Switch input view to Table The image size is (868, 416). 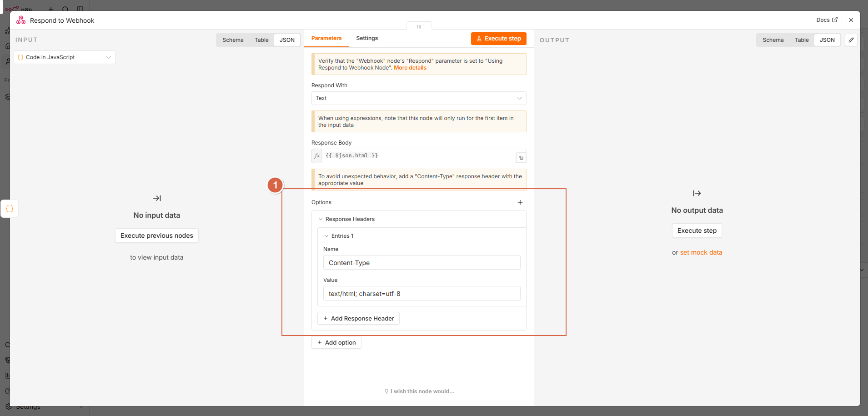coord(261,40)
